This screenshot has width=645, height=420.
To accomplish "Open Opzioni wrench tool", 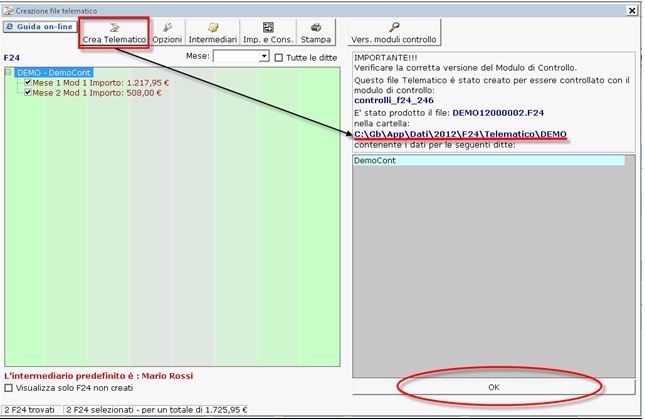I will 167,33.
